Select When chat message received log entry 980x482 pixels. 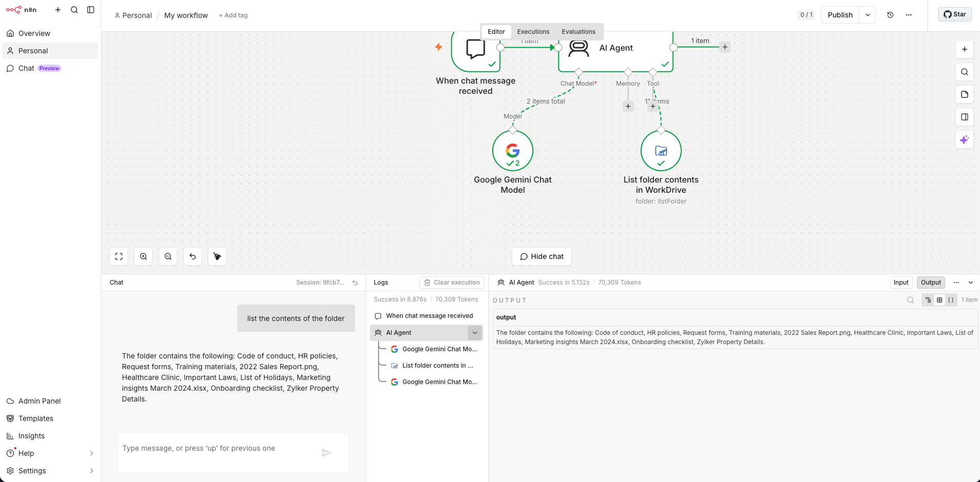(x=426, y=316)
